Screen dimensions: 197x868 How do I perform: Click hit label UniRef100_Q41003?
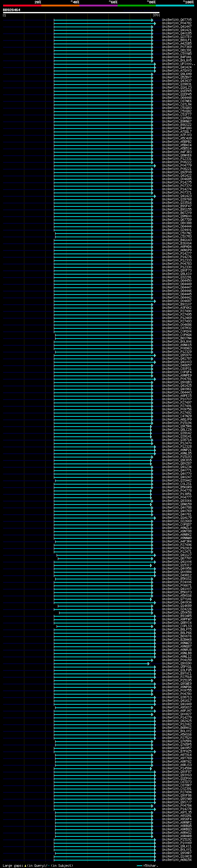click(177, 362)
